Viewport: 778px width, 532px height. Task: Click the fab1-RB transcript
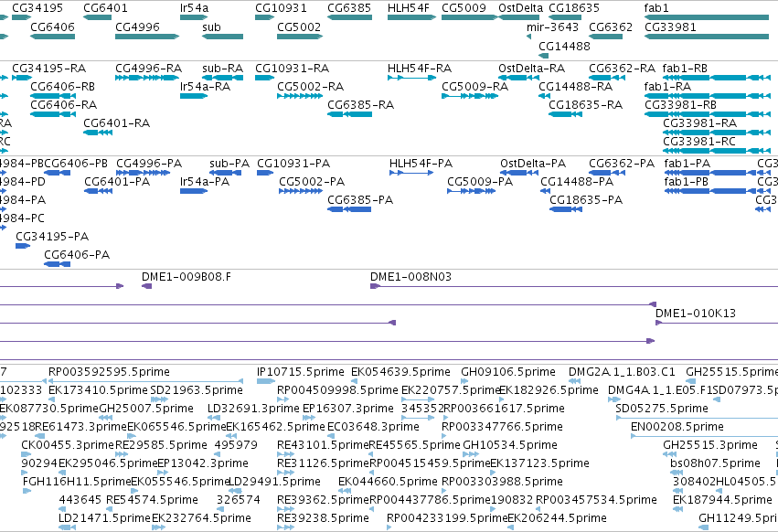[x=717, y=78]
